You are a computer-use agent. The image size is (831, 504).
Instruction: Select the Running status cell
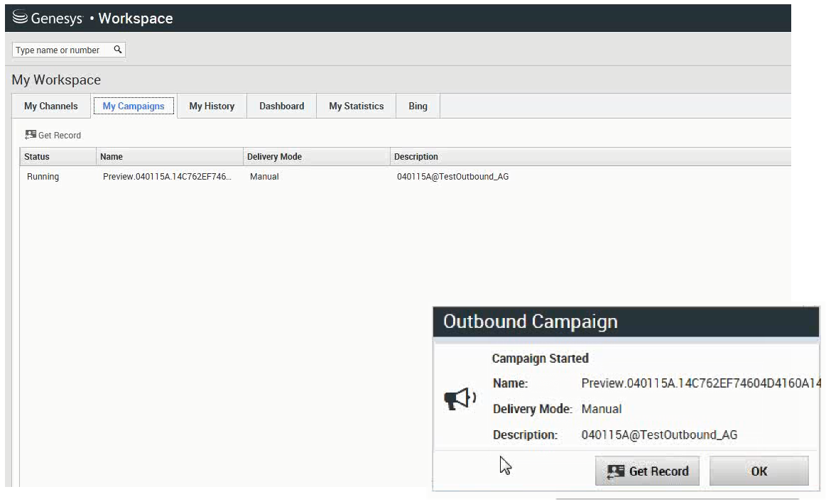click(x=43, y=176)
